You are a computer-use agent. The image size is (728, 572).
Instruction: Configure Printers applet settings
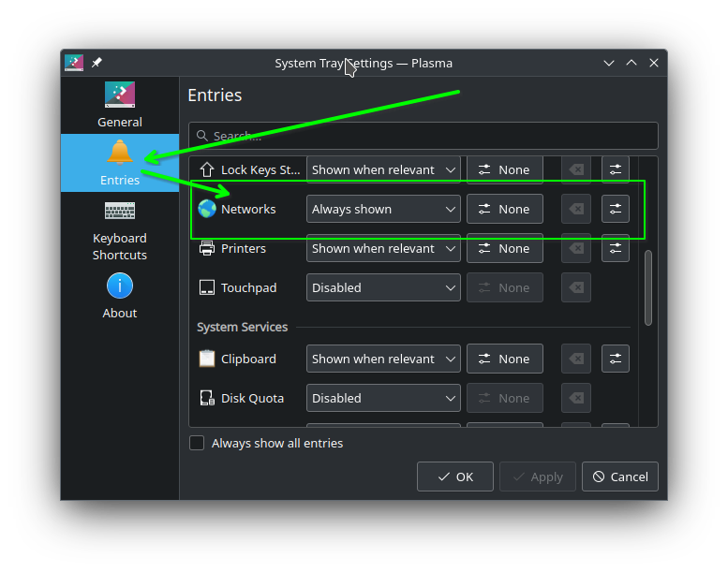[x=616, y=249]
